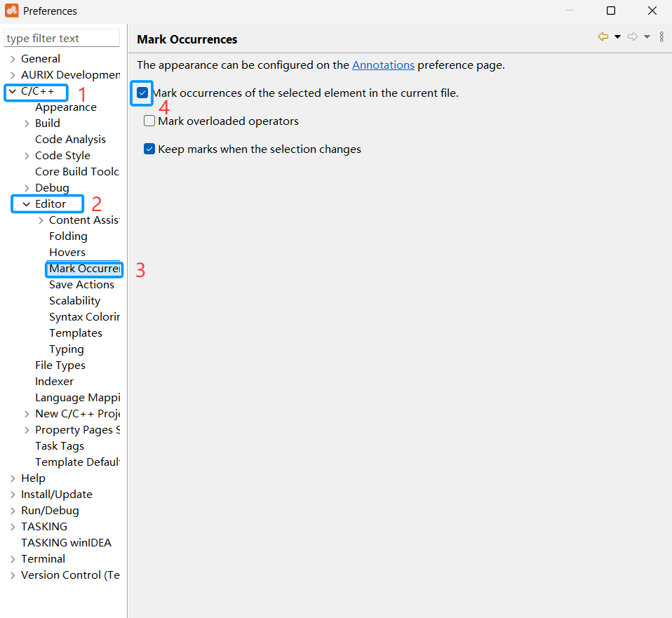The image size is (672, 618).
Task: Expand the Help node arrow
Action: coord(13,478)
